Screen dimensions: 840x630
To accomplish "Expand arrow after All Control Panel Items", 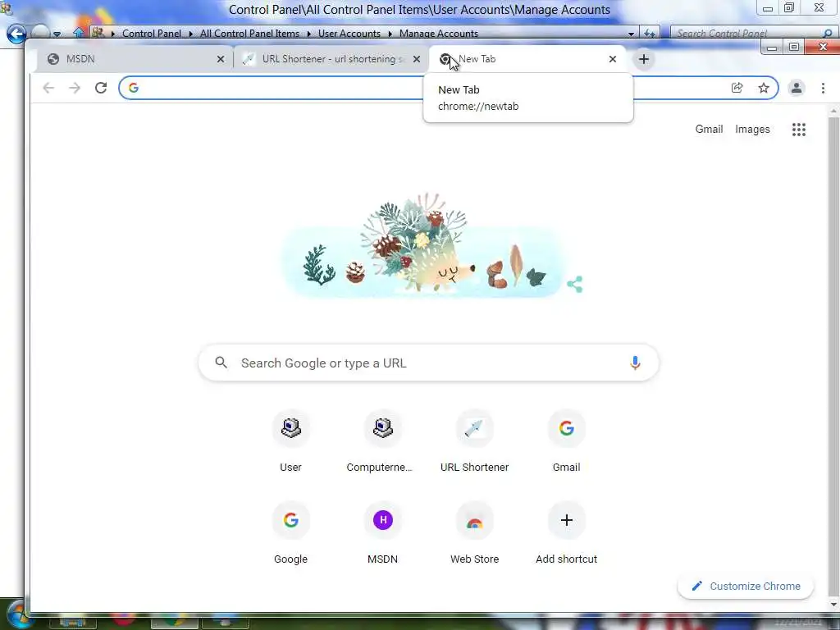I will pos(309,33).
